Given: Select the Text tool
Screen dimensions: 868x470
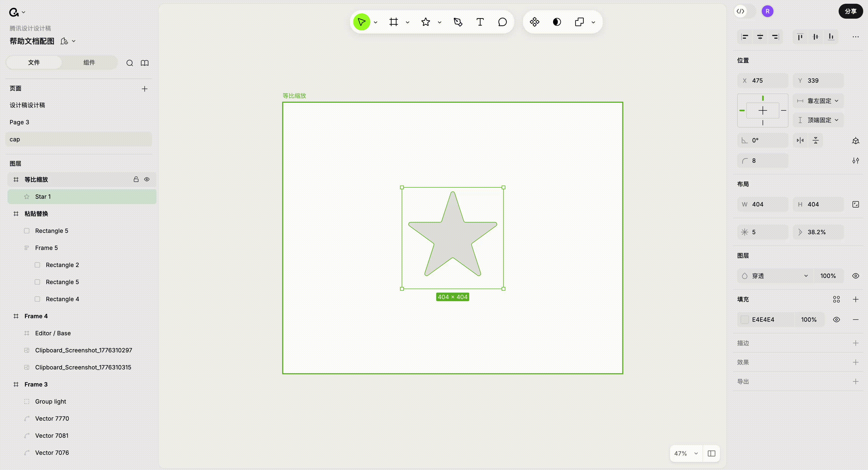Looking at the screenshot, I should point(480,22).
